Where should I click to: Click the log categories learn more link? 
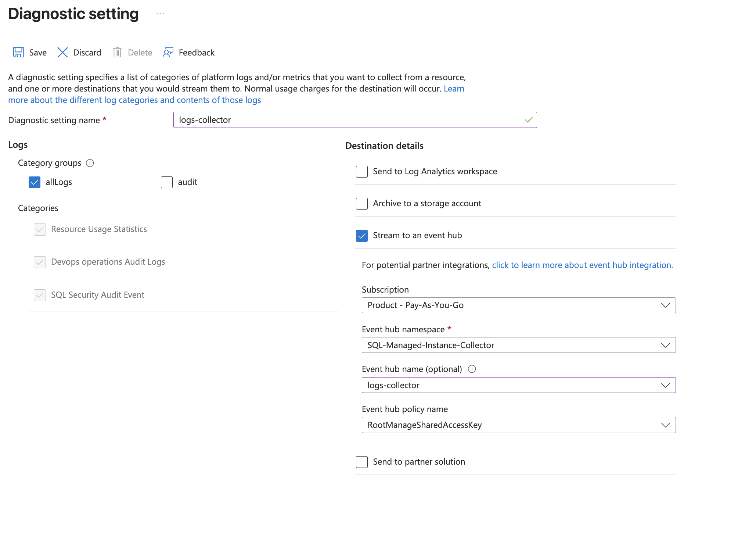pos(134,100)
